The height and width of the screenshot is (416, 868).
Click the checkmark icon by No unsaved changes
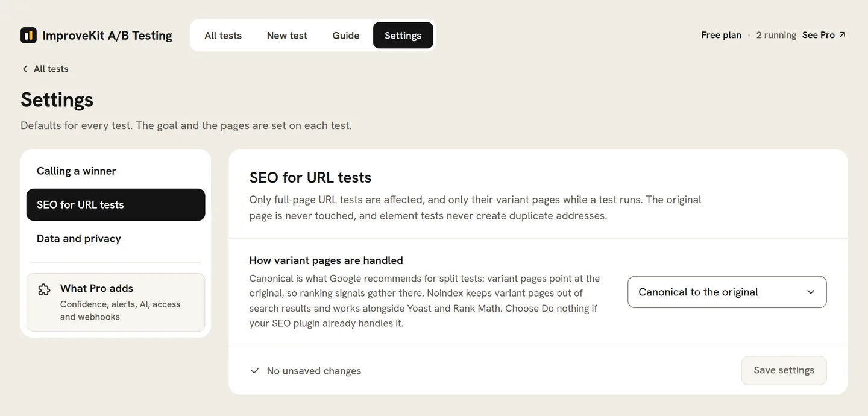pyautogui.click(x=255, y=370)
